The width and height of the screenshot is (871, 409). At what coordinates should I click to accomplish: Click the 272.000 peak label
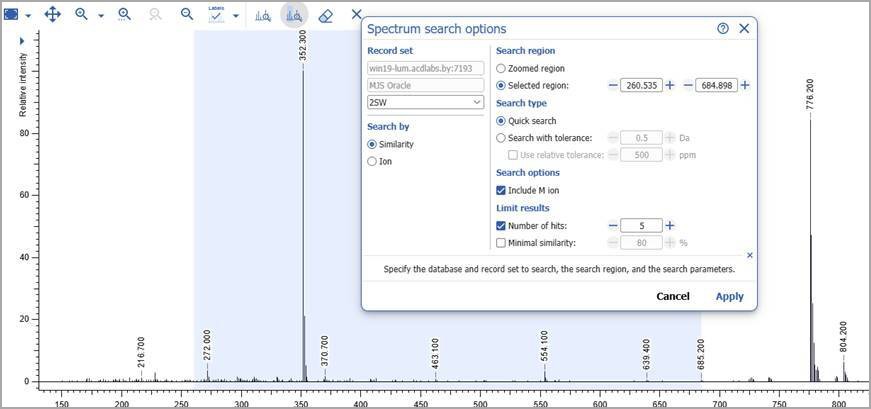pos(207,345)
